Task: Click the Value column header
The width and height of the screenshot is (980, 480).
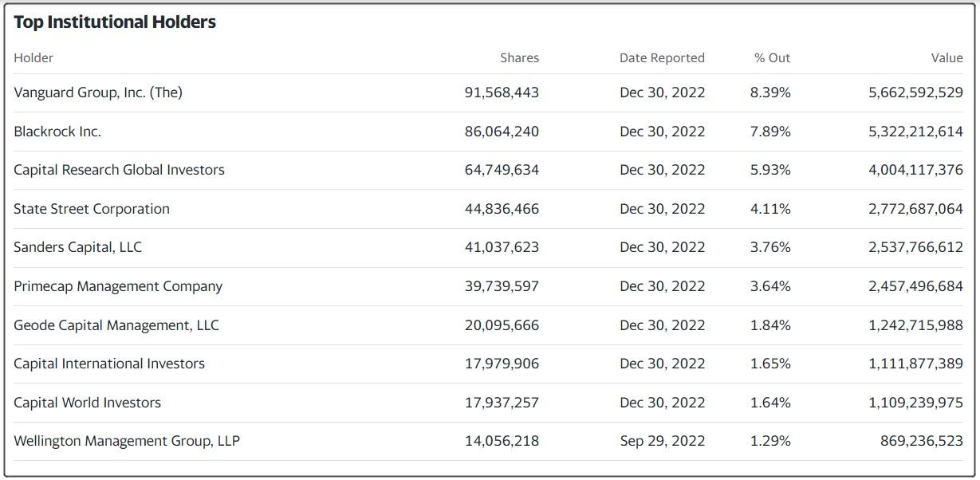Action: click(947, 57)
